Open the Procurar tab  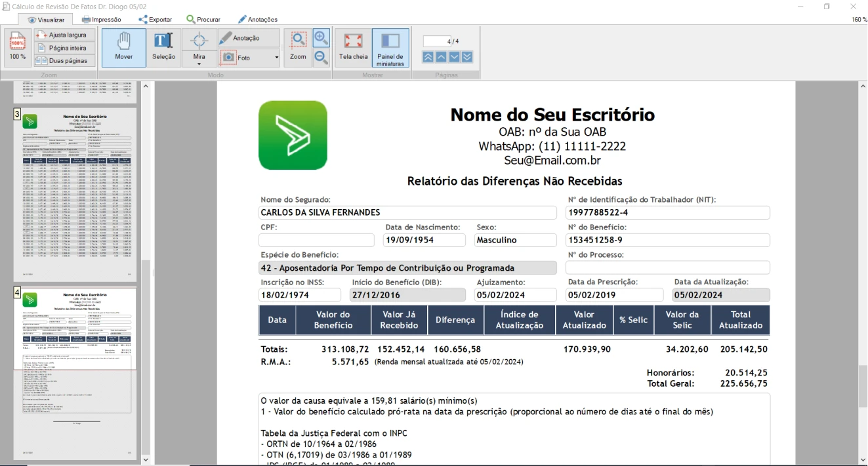[x=203, y=20]
